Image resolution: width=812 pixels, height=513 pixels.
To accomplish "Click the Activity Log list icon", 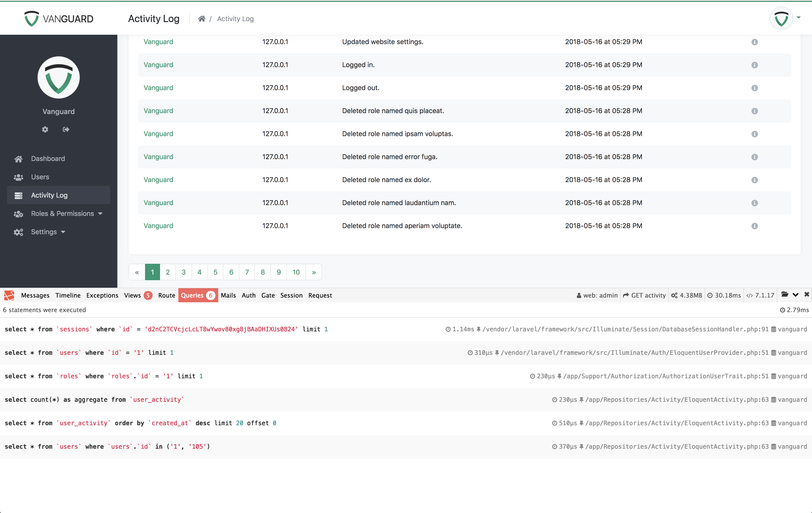I will (19, 195).
